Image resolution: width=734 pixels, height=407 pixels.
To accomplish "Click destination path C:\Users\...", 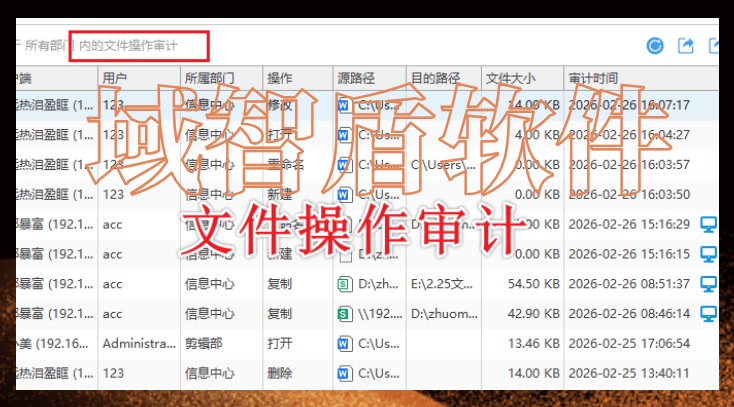I will [x=443, y=165].
